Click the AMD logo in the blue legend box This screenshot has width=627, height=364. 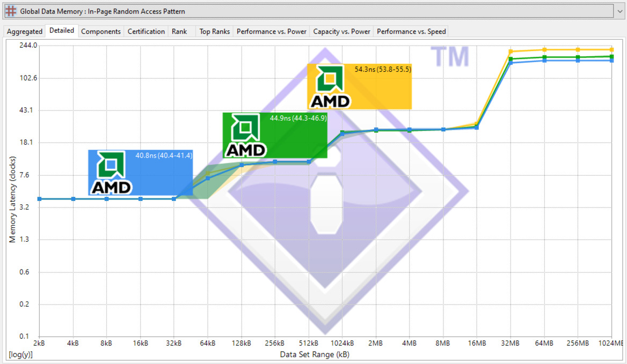click(x=111, y=173)
